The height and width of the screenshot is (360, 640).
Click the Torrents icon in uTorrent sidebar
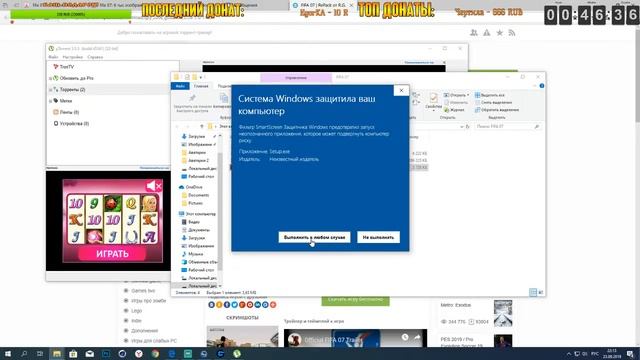pos(56,89)
